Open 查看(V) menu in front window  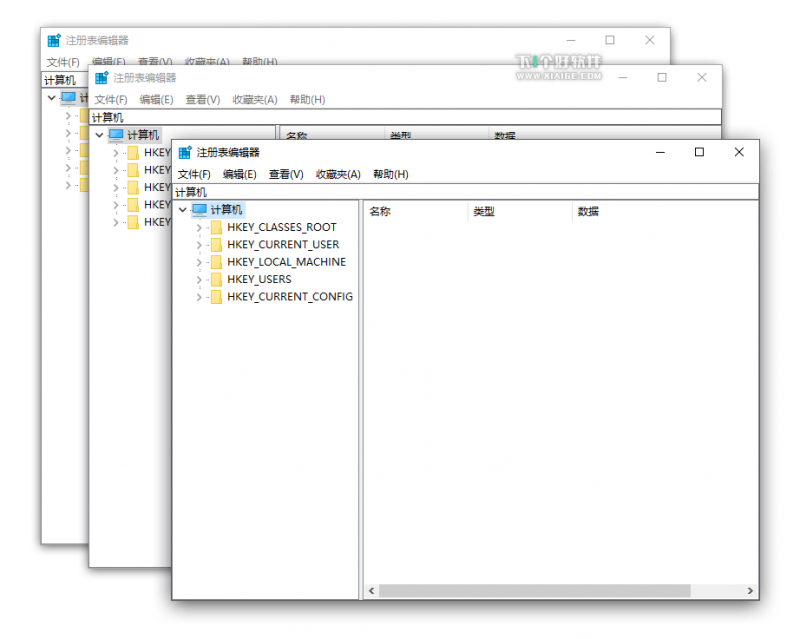[x=286, y=175]
